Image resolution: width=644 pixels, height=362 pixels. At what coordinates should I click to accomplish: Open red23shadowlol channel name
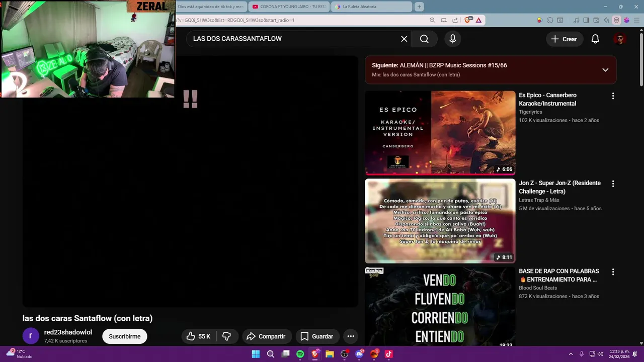tap(68, 332)
